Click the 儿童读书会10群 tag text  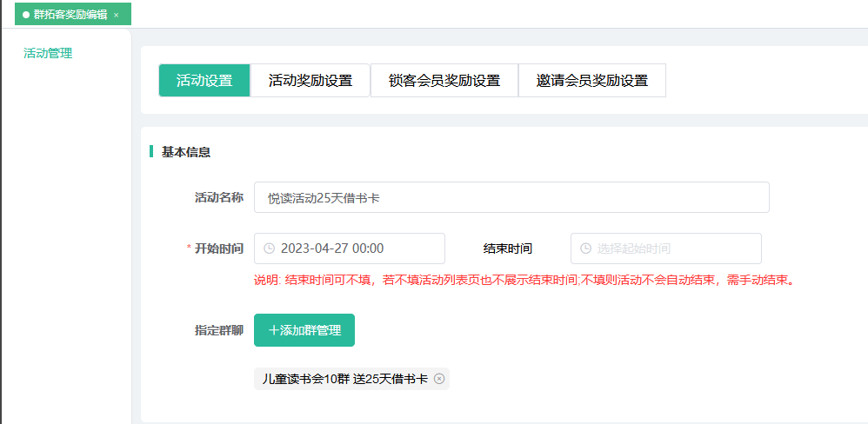pos(344,379)
